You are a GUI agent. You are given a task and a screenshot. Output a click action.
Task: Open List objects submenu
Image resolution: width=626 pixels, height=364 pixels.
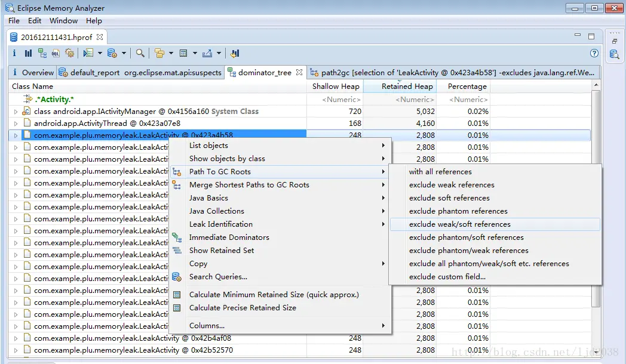pyautogui.click(x=280, y=146)
